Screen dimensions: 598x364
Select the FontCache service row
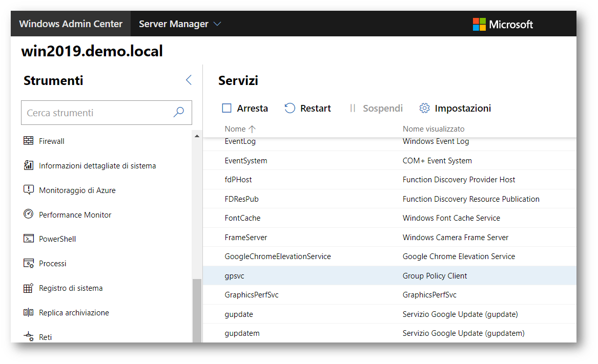(x=389, y=218)
